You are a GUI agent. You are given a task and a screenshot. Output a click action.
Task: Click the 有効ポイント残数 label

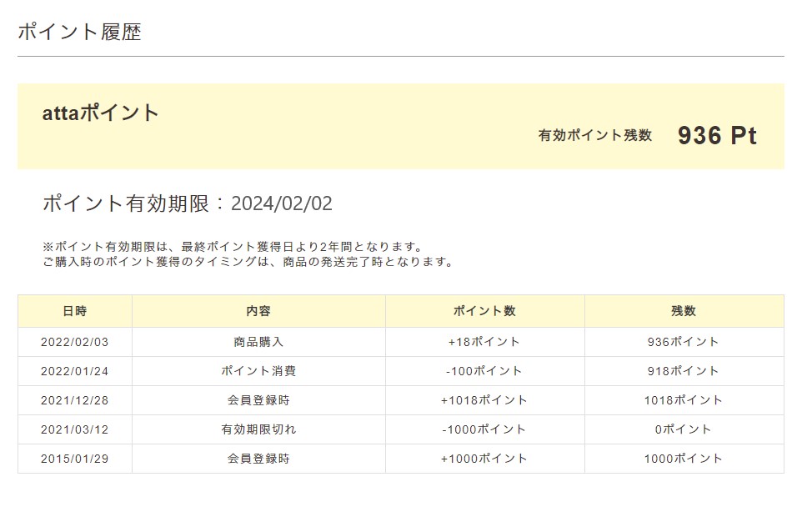pos(595,135)
